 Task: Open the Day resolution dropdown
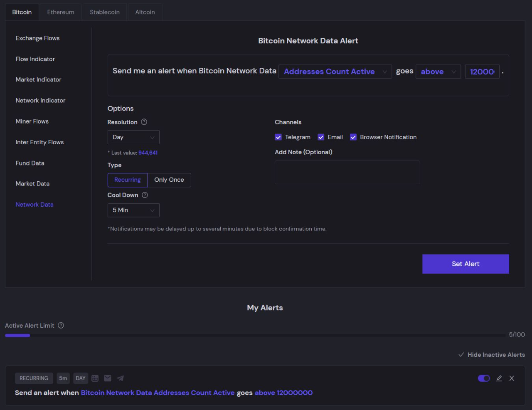(133, 137)
